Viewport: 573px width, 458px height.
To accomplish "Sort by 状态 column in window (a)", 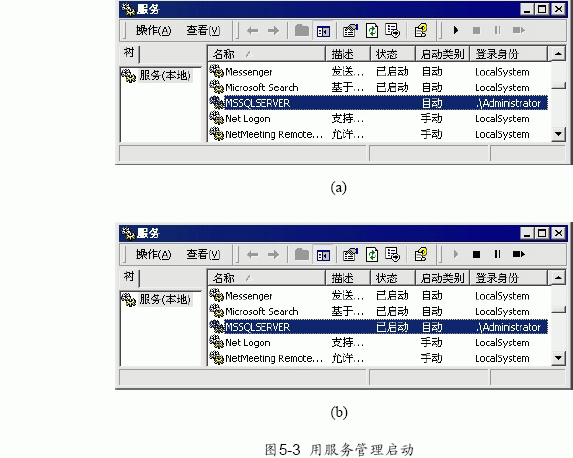I will click(393, 54).
